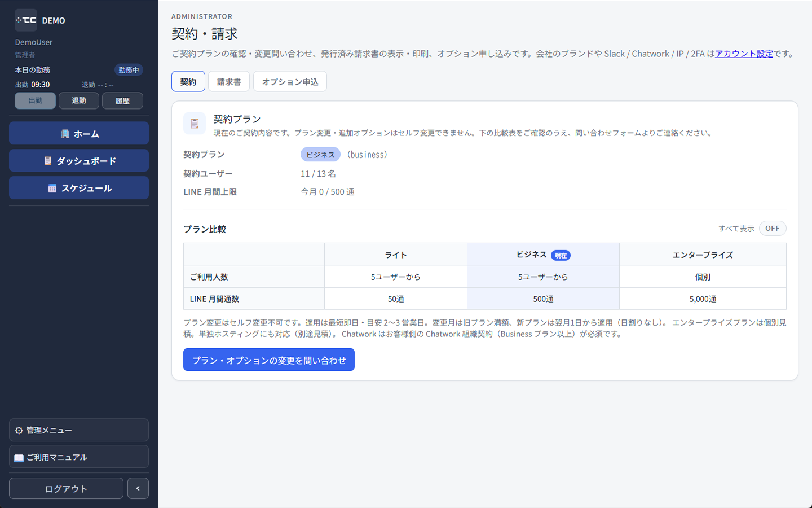Image resolution: width=812 pixels, height=508 pixels.
Task: Select the エンタープライズ column header
Action: (x=703, y=255)
